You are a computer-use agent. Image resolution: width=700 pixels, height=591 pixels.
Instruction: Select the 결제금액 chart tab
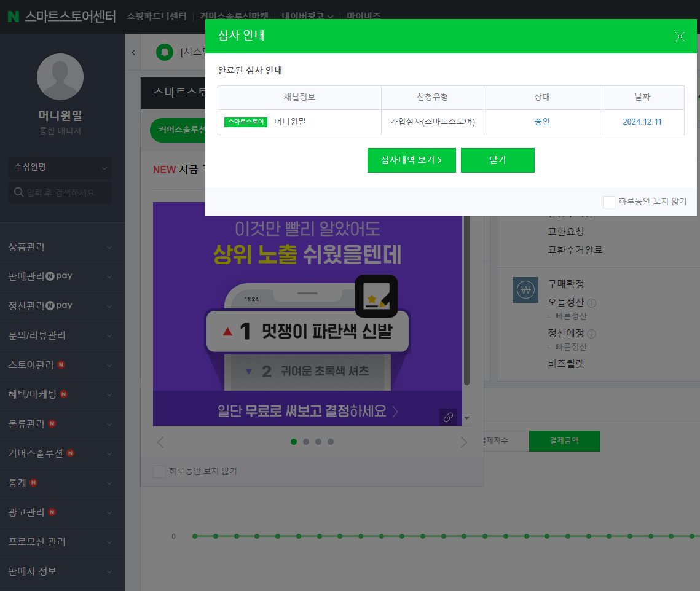tap(564, 441)
